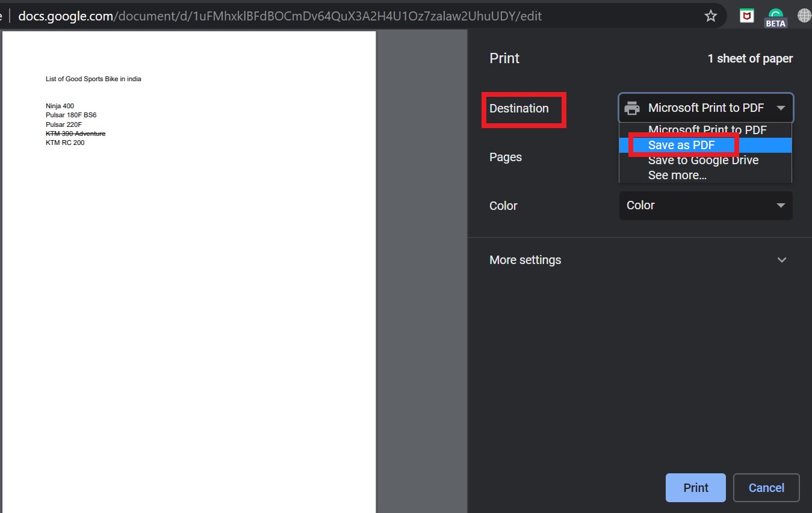Click the Color dropdown chevron

(781, 205)
